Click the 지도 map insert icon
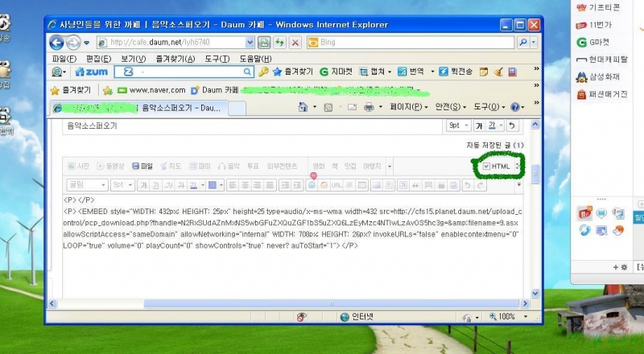 tap(170, 166)
